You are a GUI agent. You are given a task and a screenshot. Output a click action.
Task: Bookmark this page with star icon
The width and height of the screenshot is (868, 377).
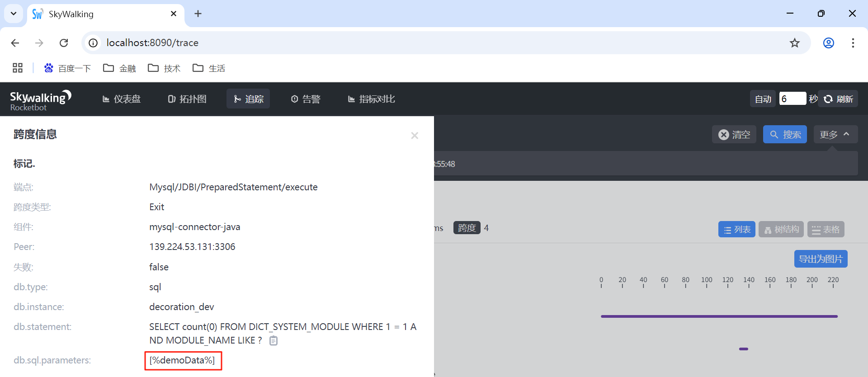tap(795, 43)
